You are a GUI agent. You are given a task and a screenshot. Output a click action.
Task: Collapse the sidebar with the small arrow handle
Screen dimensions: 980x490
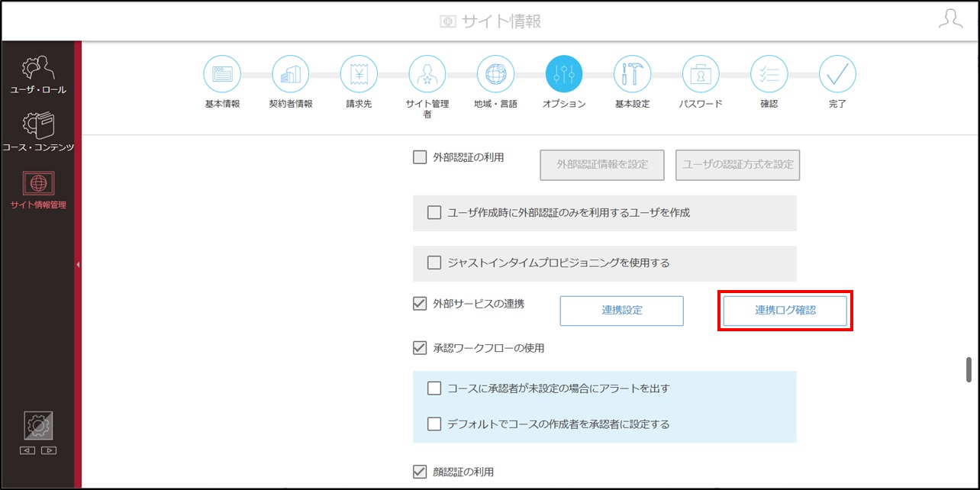pyautogui.click(x=78, y=265)
